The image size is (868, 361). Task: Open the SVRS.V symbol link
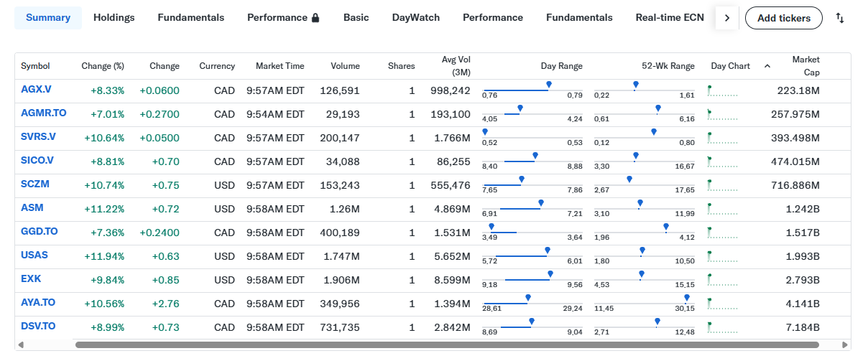[x=38, y=137]
